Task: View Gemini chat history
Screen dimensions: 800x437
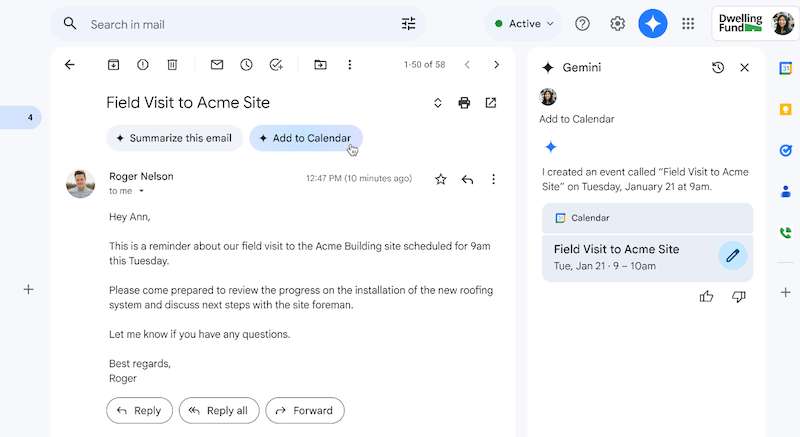Action: (x=718, y=67)
